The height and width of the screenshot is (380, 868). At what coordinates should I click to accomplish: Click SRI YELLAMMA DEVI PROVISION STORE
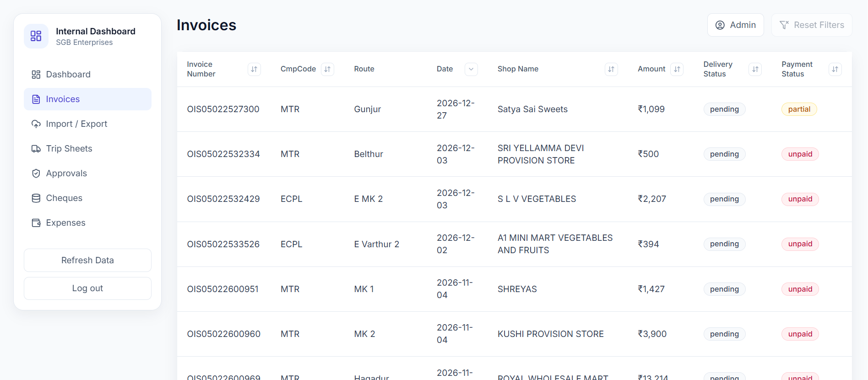click(x=541, y=154)
